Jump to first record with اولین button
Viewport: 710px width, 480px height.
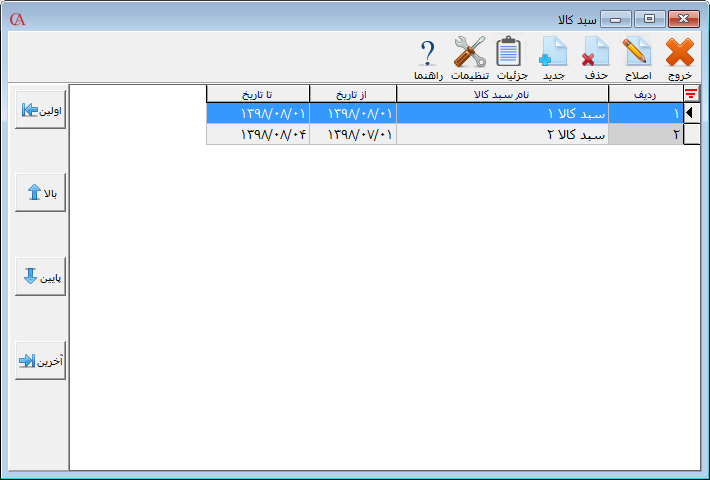click(x=41, y=111)
